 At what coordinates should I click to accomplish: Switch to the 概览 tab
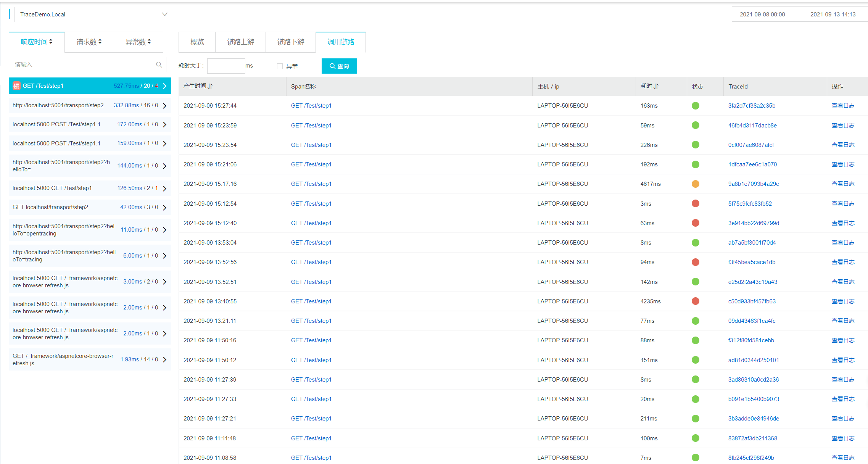tap(197, 42)
